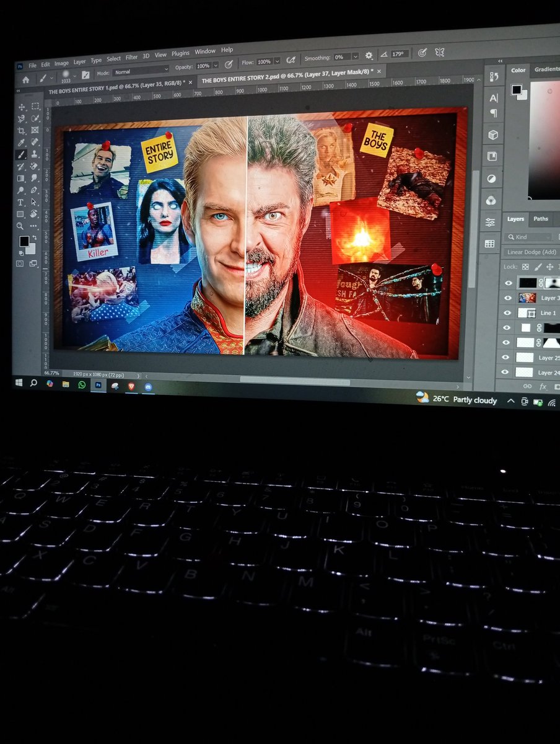Click the Link layers button
The width and height of the screenshot is (560, 744).
point(527,386)
